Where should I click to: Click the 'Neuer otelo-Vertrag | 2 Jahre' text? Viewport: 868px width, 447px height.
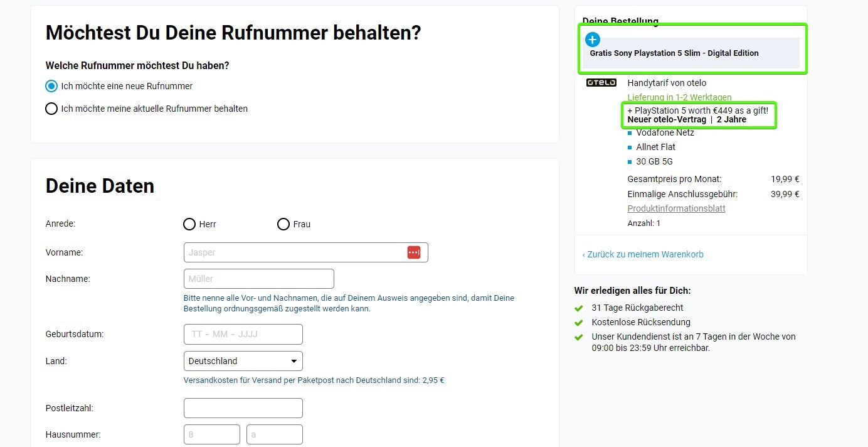coord(687,119)
